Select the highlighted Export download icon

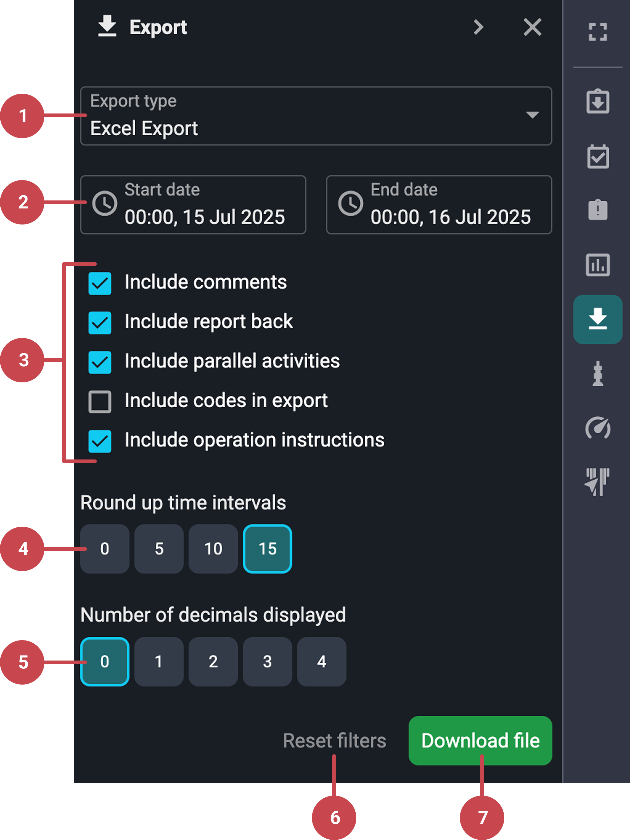coord(598,319)
